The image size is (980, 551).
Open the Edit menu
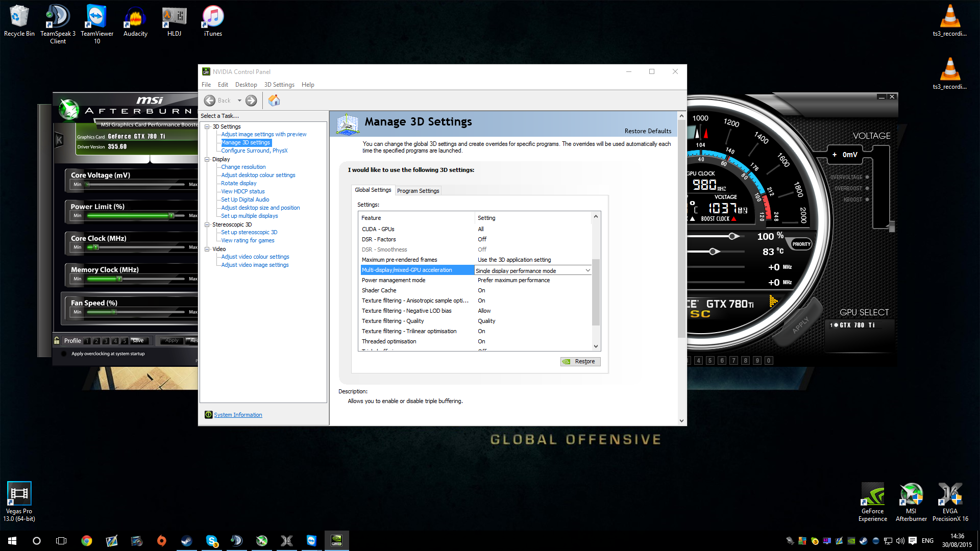(223, 85)
